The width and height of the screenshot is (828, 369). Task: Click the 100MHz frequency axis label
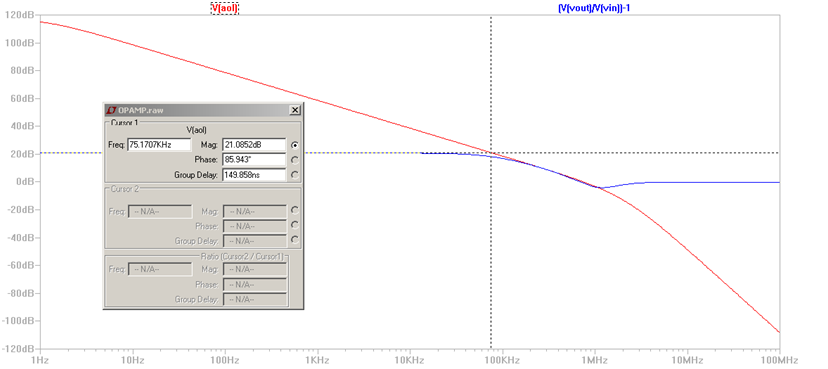coord(779,360)
